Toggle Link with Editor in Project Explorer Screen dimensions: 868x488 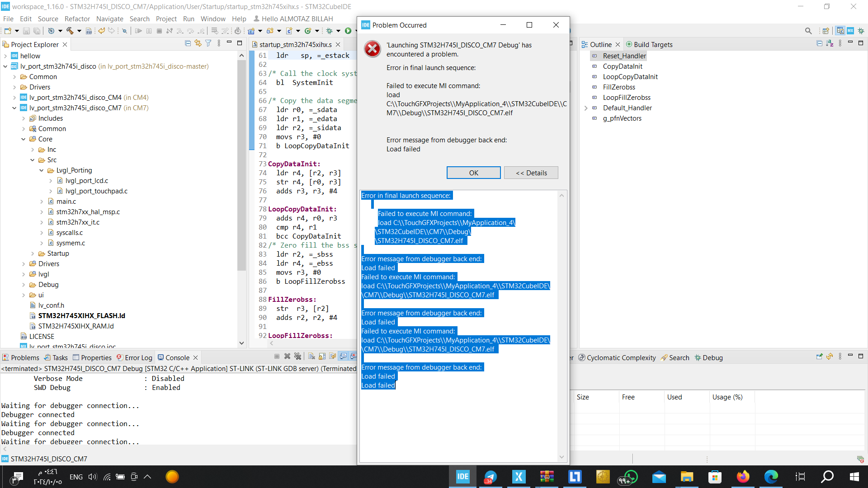point(198,43)
